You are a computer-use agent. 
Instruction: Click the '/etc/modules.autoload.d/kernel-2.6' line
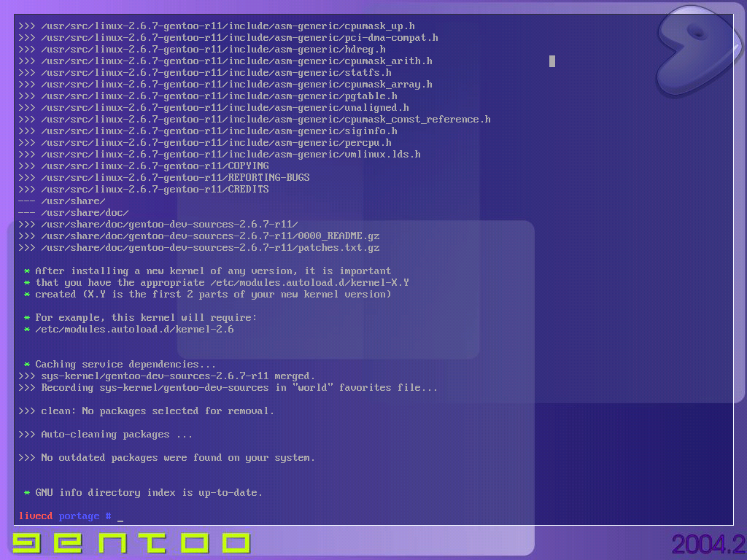(x=128, y=329)
